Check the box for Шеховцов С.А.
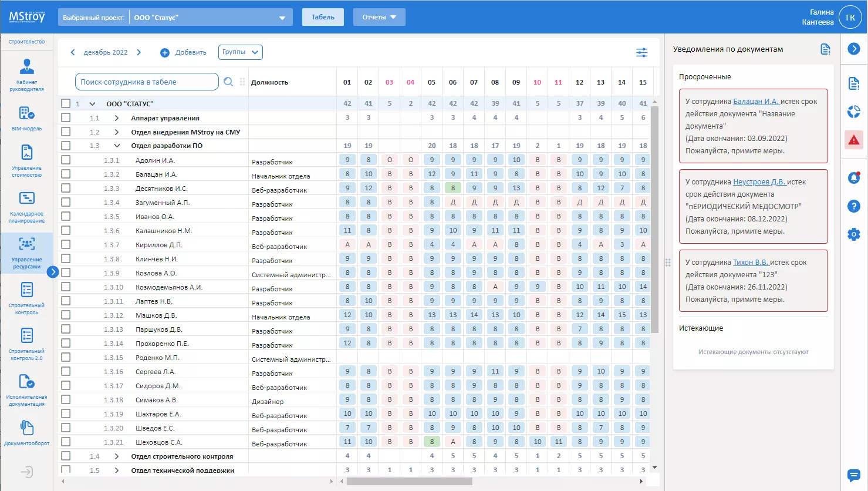868x491 pixels. pos(66,442)
